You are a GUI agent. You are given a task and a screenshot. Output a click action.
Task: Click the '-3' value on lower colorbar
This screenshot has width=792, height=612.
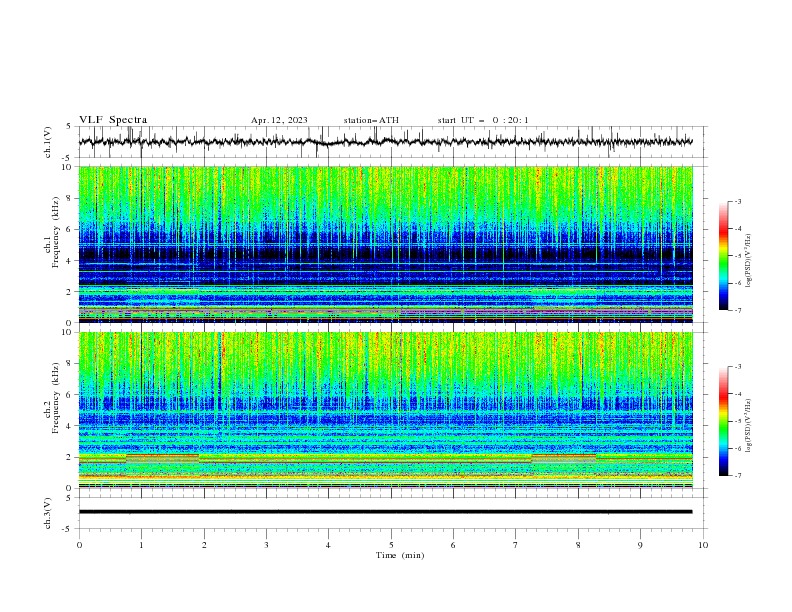click(x=737, y=367)
